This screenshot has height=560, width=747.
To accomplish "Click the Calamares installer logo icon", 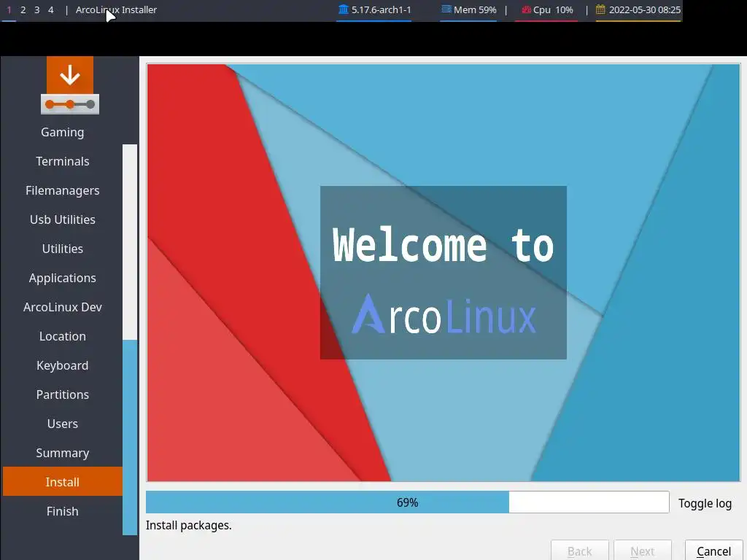I will (x=70, y=85).
